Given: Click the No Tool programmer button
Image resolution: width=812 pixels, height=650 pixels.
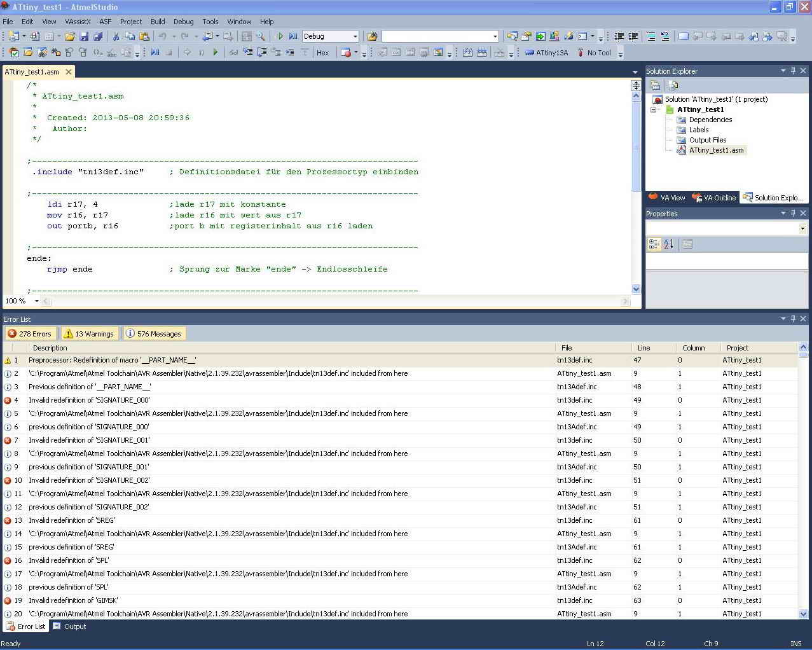Looking at the screenshot, I should (594, 53).
